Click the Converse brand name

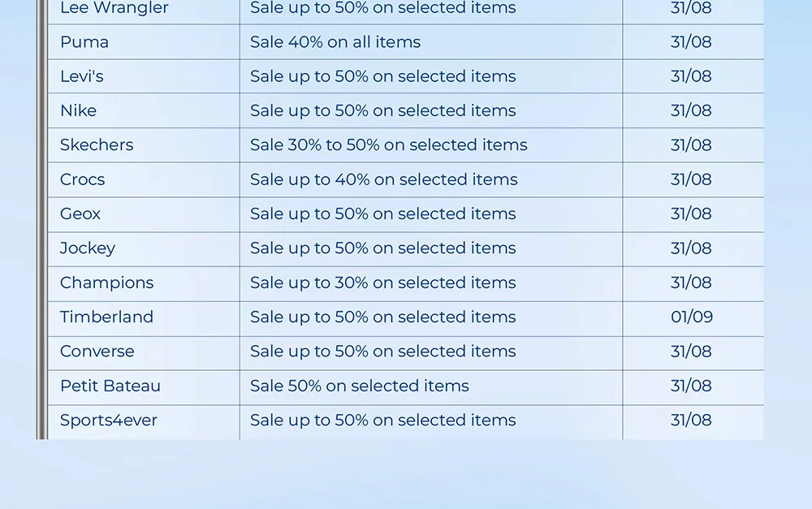point(97,352)
